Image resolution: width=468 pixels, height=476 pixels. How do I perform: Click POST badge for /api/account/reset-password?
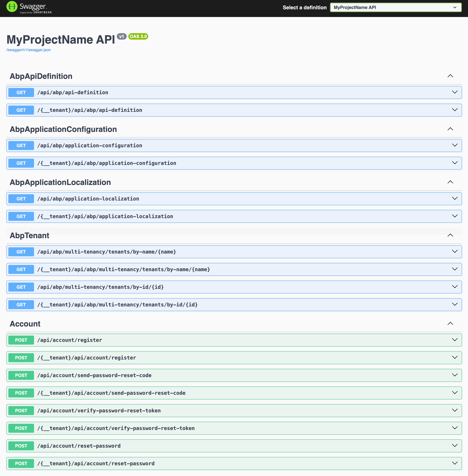tap(21, 446)
